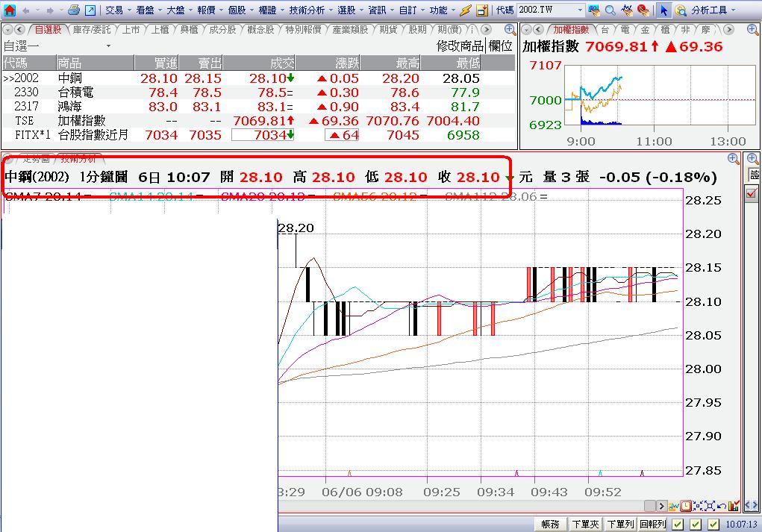Open the 看盤 dropdown menu
Screen dimensions: 762x532
(149, 10)
